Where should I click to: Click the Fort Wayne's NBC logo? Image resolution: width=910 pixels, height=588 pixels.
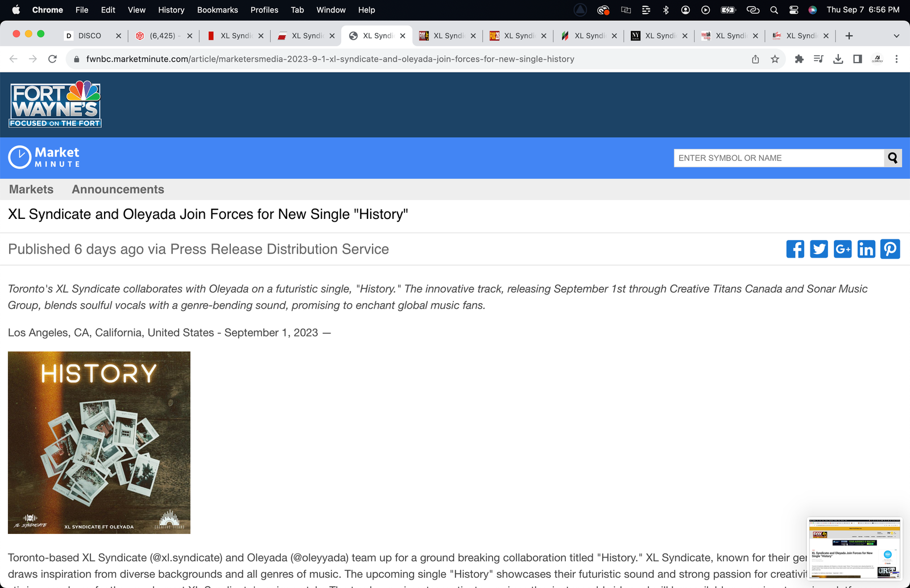[55, 105]
